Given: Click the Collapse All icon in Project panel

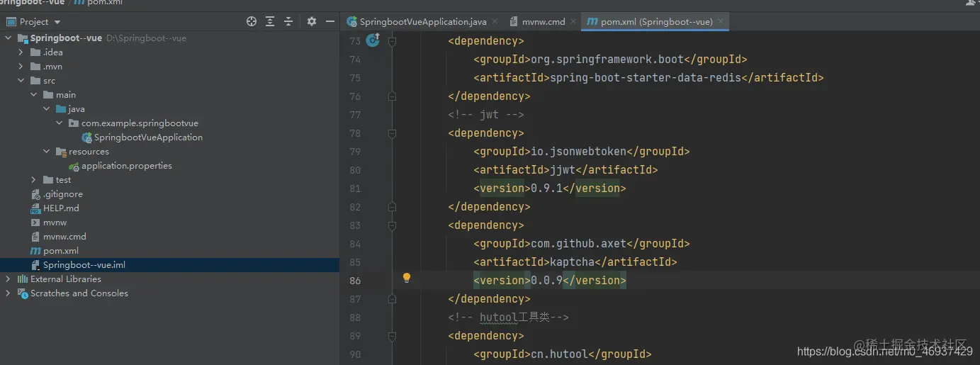Looking at the screenshot, I should [288, 22].
